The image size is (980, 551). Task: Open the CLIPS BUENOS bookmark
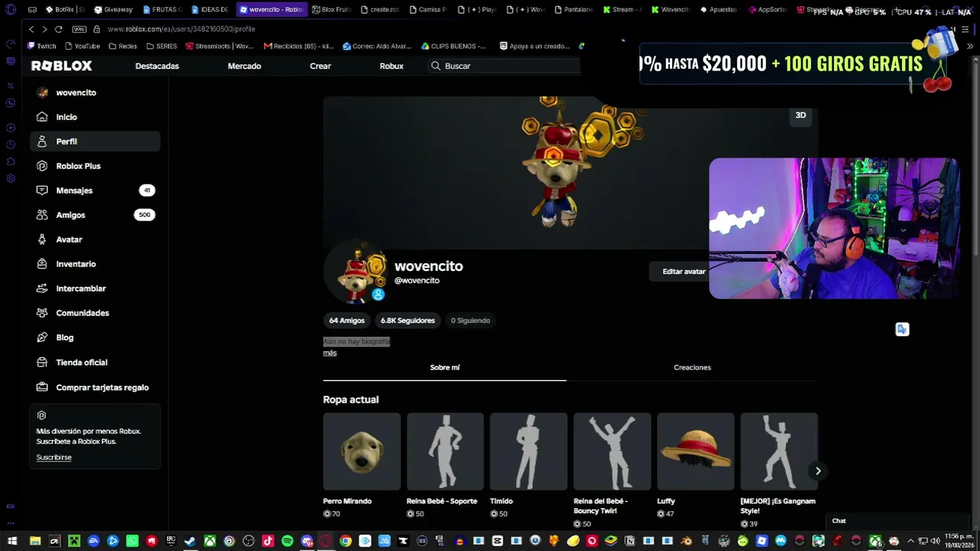453,46
